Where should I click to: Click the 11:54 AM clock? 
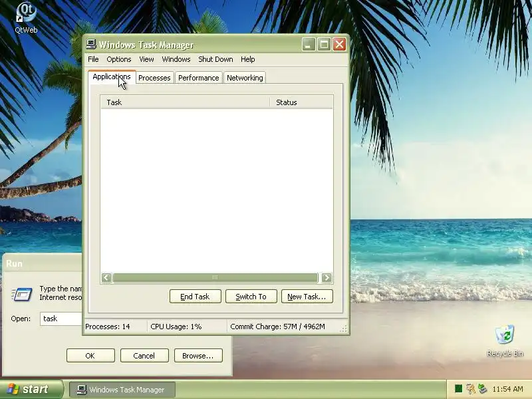click(507, 389)
